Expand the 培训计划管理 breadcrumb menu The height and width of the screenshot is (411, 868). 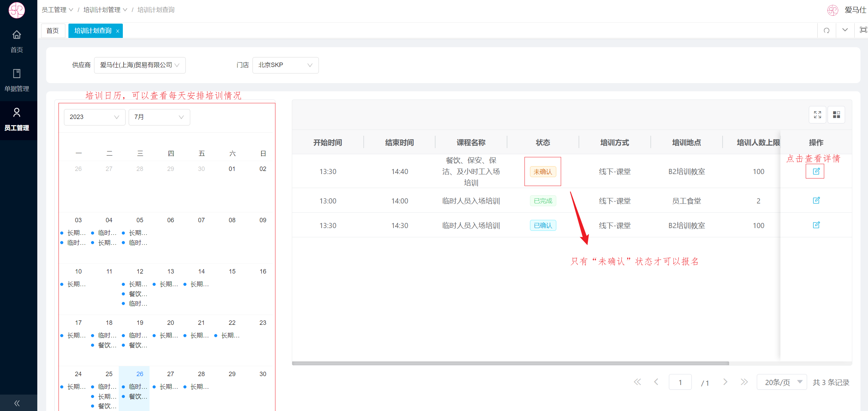point(105,10)
